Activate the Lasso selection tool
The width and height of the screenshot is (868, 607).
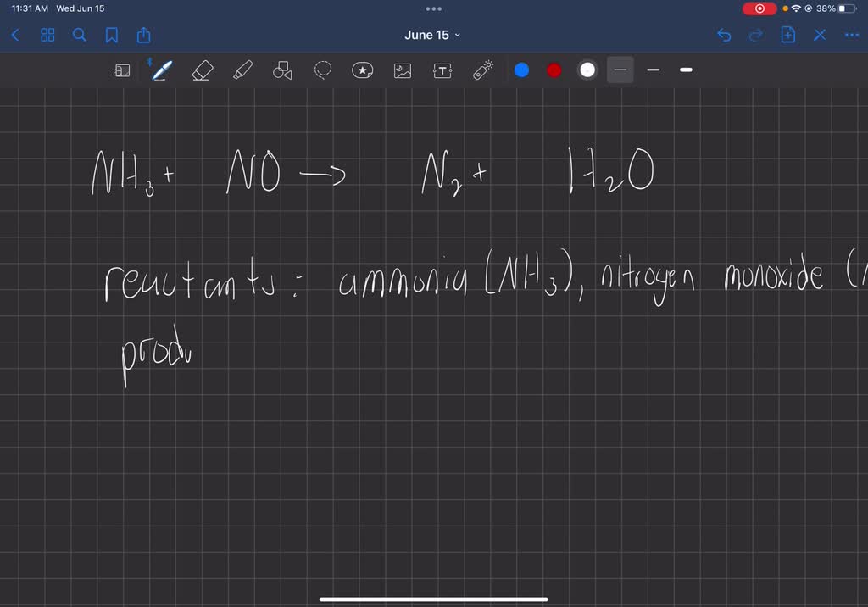tap(322, 70)
